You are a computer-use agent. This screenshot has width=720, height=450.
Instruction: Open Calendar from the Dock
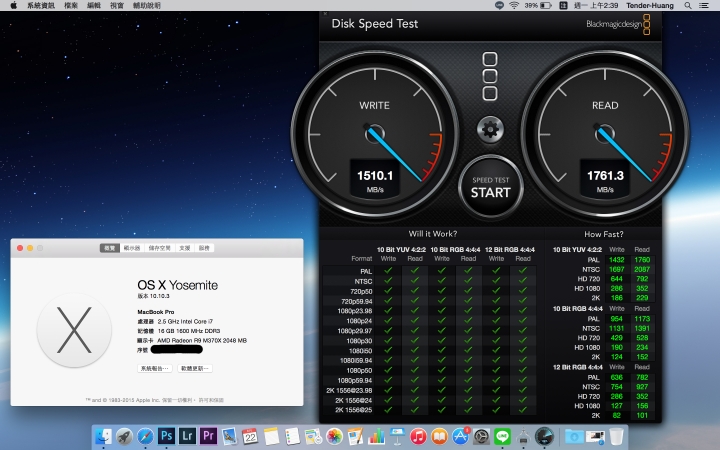(250, 436)
